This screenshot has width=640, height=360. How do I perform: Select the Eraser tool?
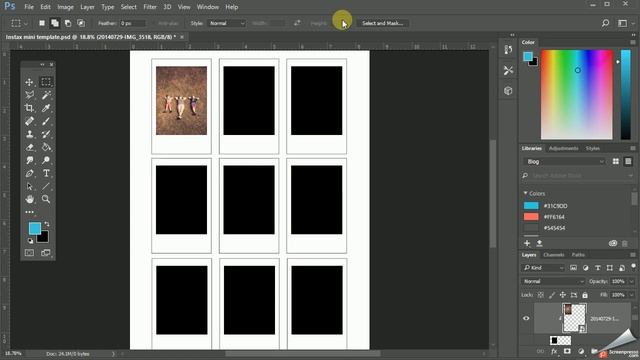pos(29,147)
